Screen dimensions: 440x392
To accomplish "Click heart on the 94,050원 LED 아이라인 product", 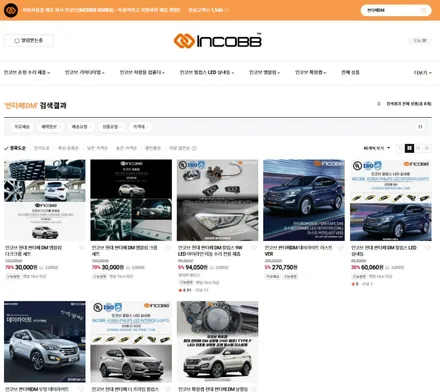I will [254, 248].
